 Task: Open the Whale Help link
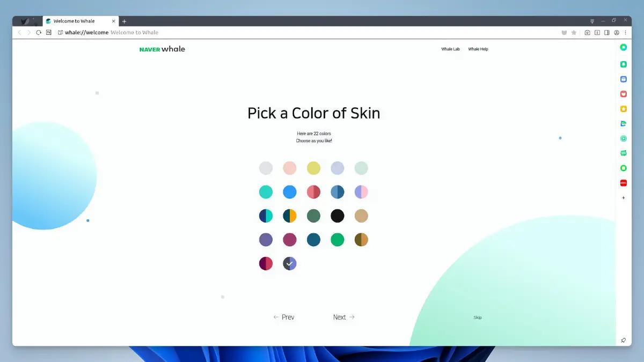pos(478,49)
